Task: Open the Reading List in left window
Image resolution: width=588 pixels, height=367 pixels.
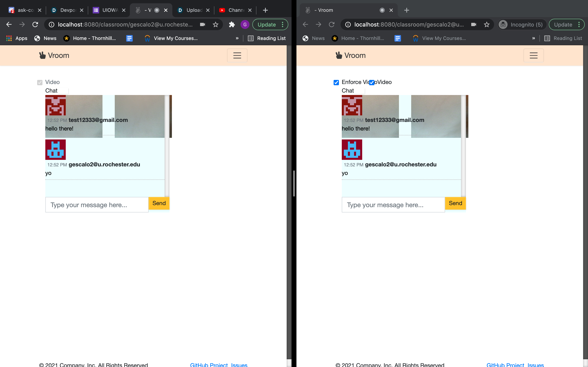Action: click(x=267, y=38)
